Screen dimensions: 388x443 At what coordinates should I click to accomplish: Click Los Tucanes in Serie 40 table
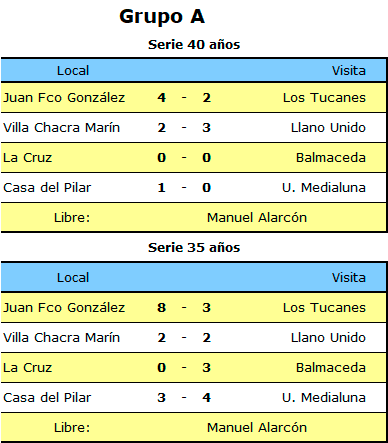tap(324, 98)
